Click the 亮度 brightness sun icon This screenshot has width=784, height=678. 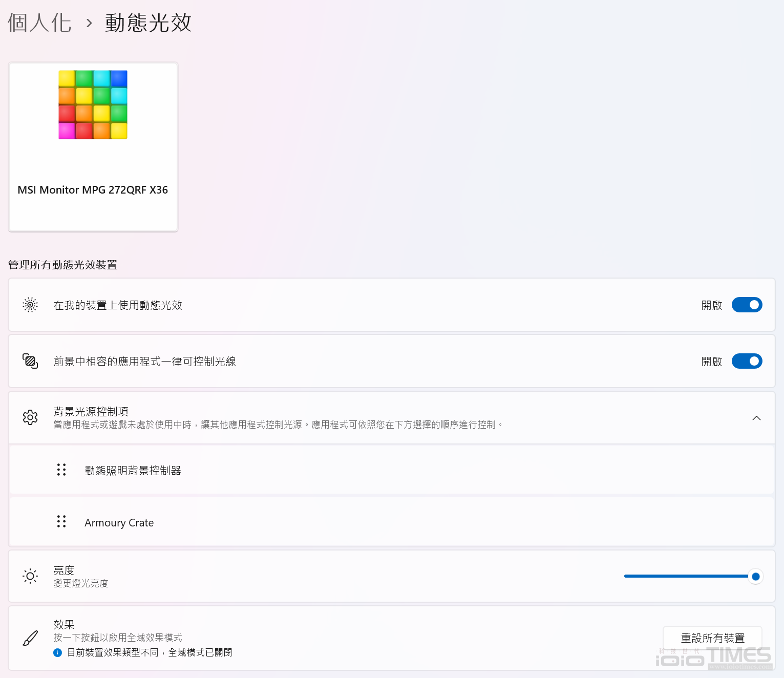30,576
